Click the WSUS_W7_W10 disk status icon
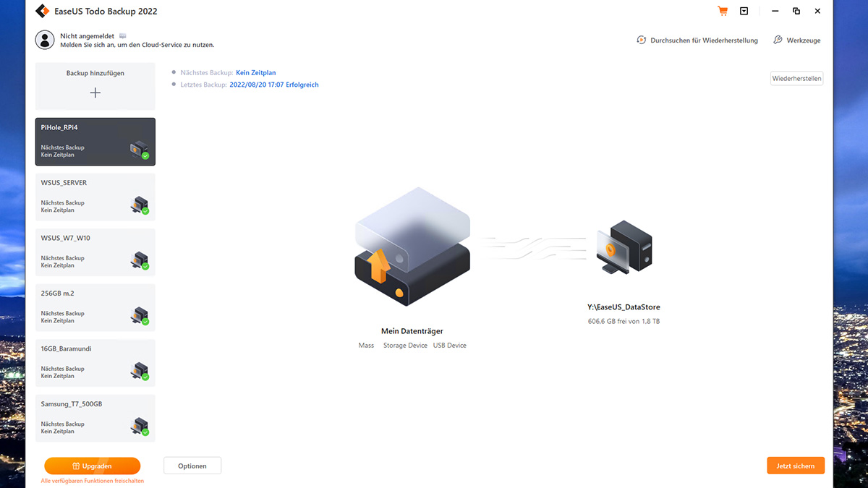 click(x=140, y=260)
